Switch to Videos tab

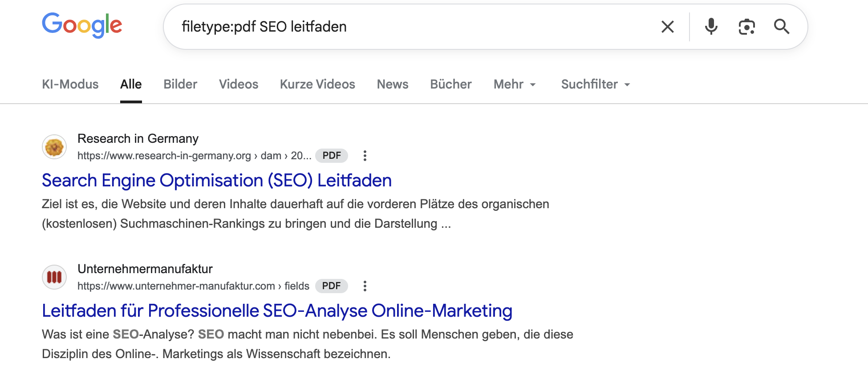239,84
